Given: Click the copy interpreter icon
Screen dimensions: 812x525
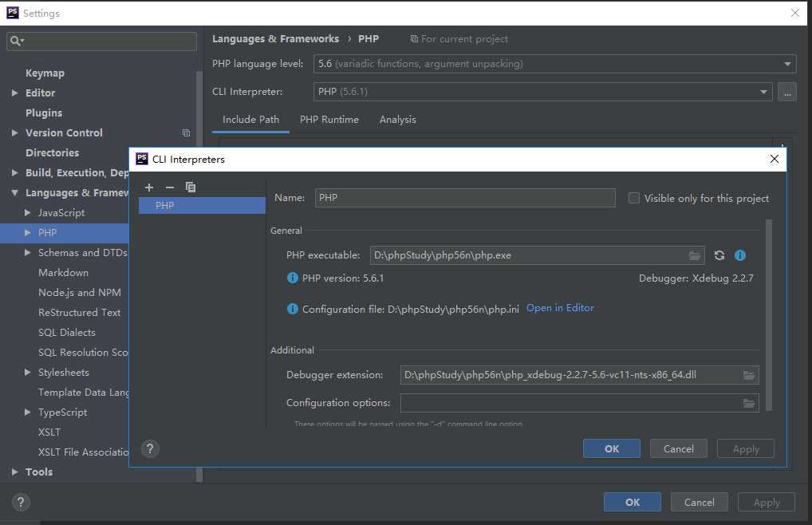Looking at the screenshot, I should (191, 187).
